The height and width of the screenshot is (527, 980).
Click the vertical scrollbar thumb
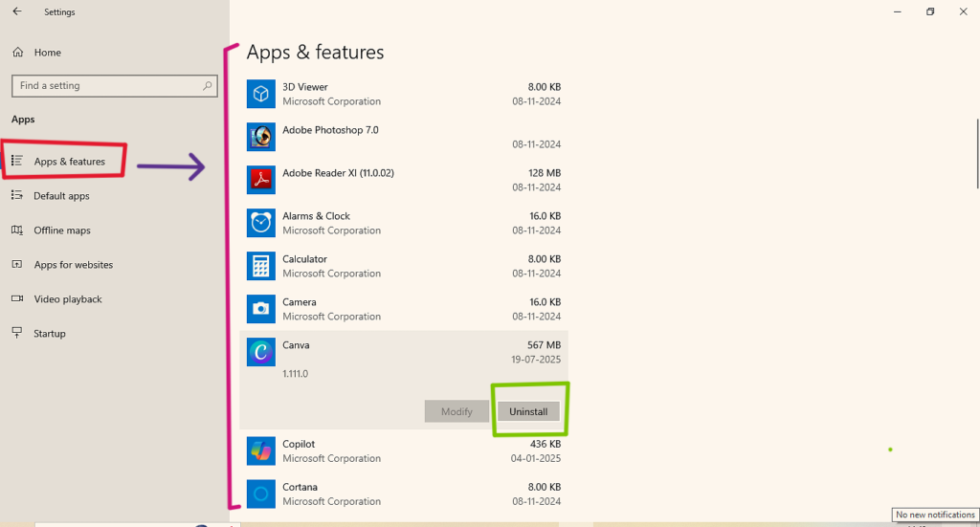pyautogui.click(x=977, y=154)
